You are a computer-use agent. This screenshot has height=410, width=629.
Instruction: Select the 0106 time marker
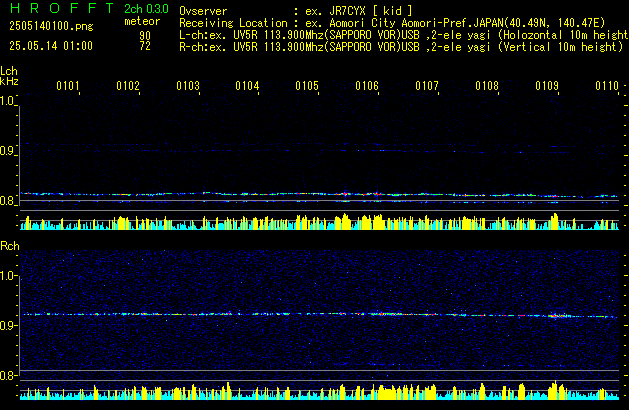(367, 86)
